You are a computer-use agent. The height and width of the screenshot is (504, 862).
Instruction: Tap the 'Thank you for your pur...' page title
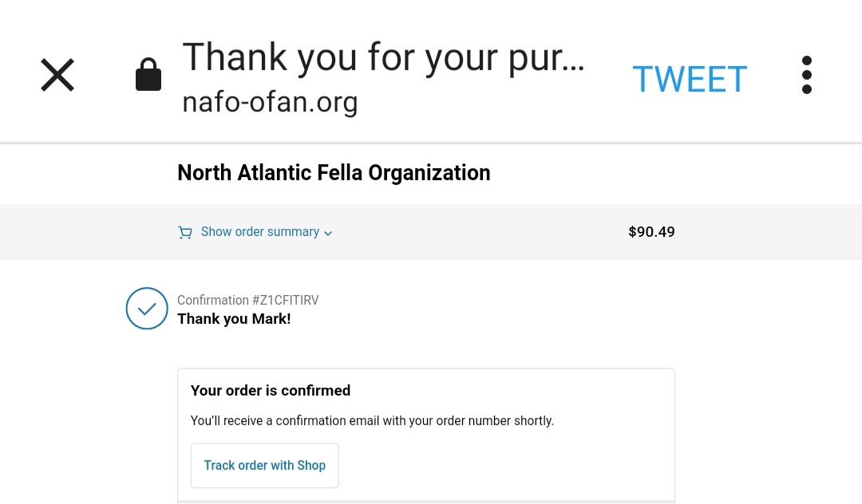(x=383, y=57)
